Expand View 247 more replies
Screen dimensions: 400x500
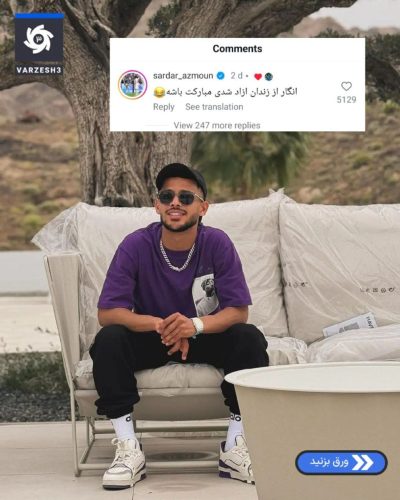[217, 125]
